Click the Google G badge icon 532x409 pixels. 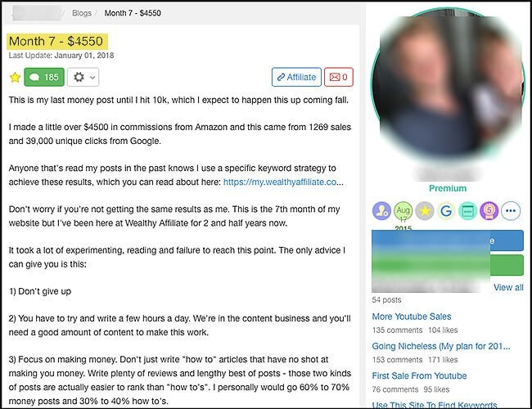coord(446,210)
